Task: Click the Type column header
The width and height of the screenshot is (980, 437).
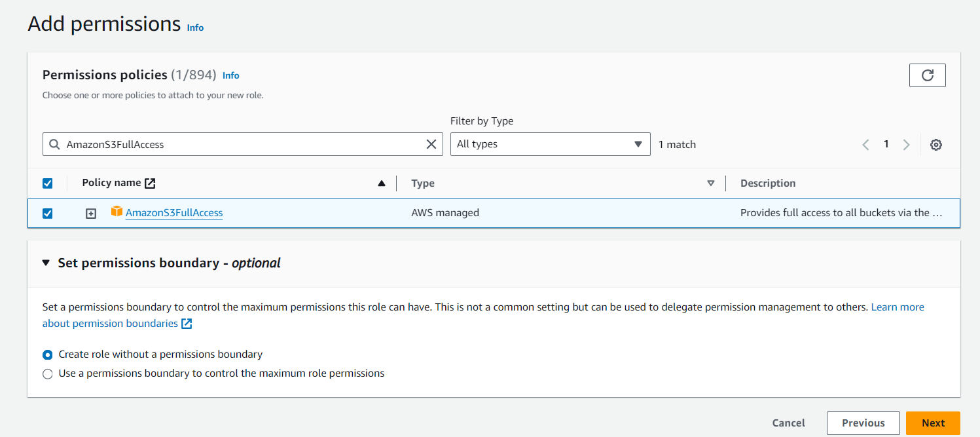Action: (x=423, y=183)
